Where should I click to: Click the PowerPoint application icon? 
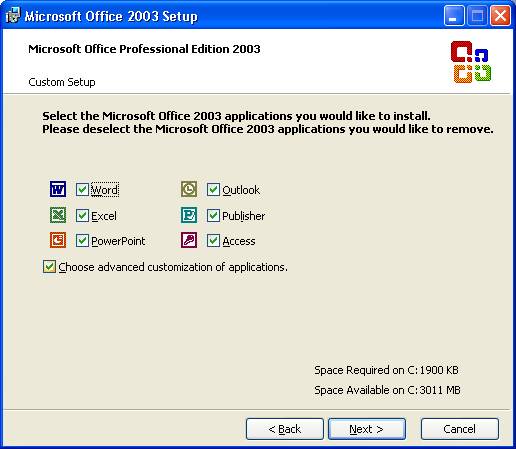58,240
